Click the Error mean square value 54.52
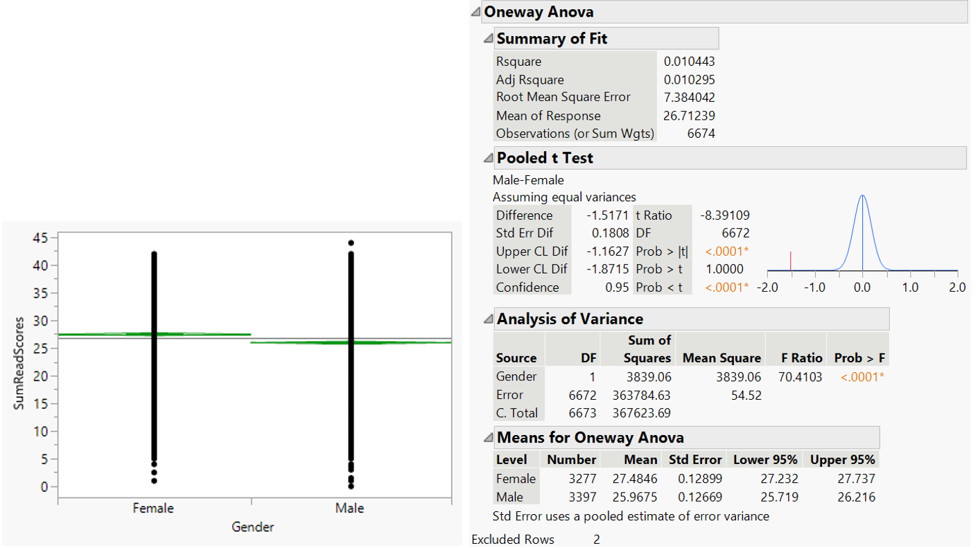980x548 pixels. 746,396
